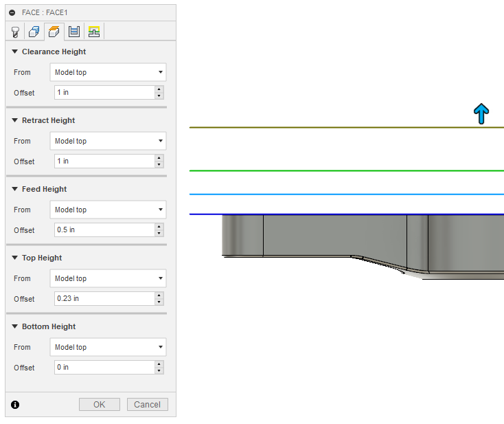504x424 pixels.
Task: Collapse the FACE : FACE1 dialog header icon
Action: pos(12,13)
